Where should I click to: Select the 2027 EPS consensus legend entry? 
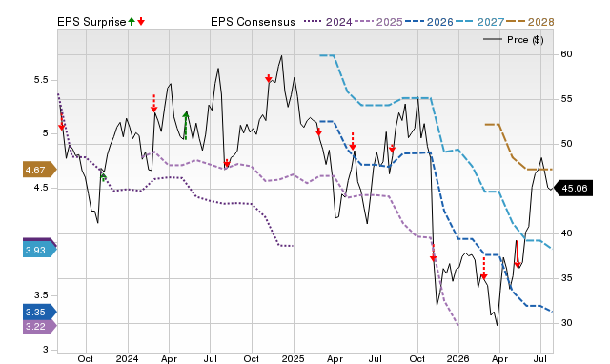click(479, 22)
